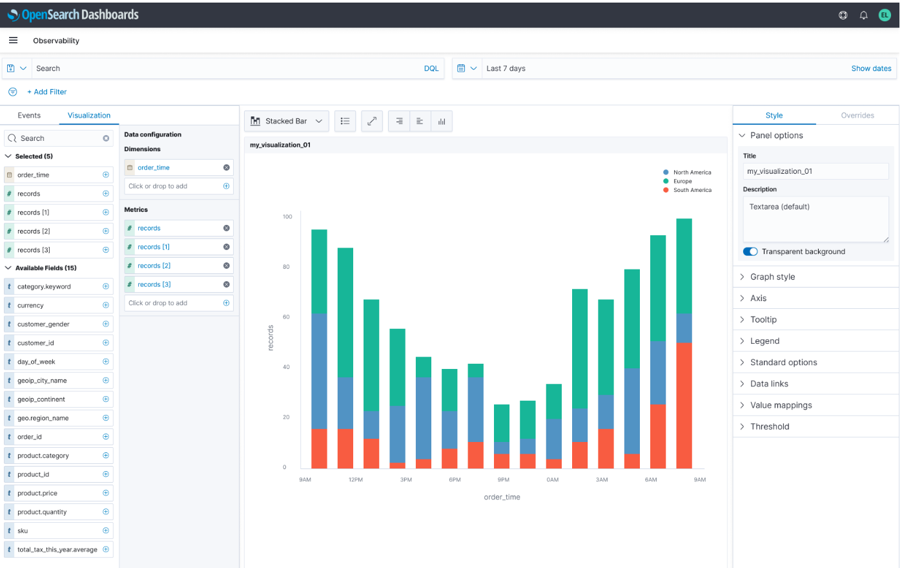
Task: Click the right-align panel icon in the toolbar
Action: (398, 121)
